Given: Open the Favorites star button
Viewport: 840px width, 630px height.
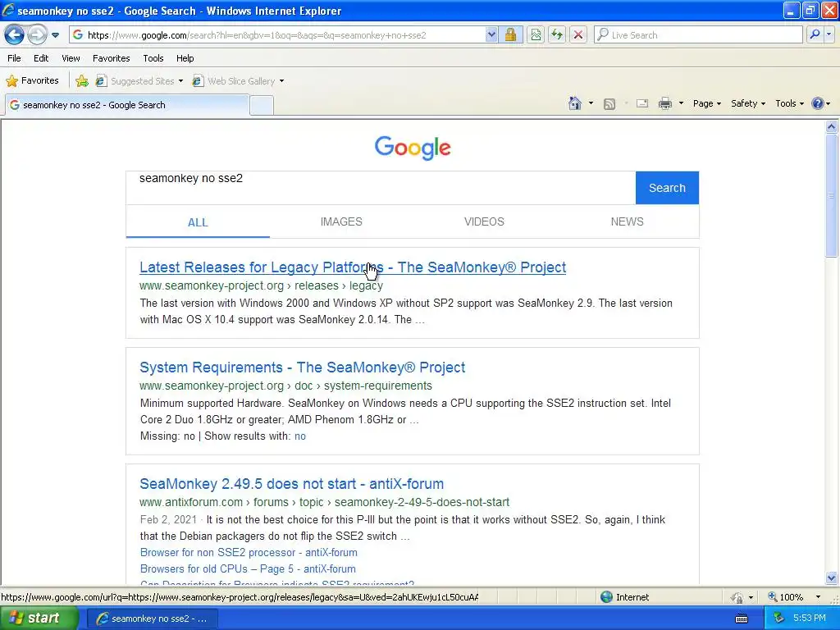Looking at the screenshot, I should (x=32, y=81).
